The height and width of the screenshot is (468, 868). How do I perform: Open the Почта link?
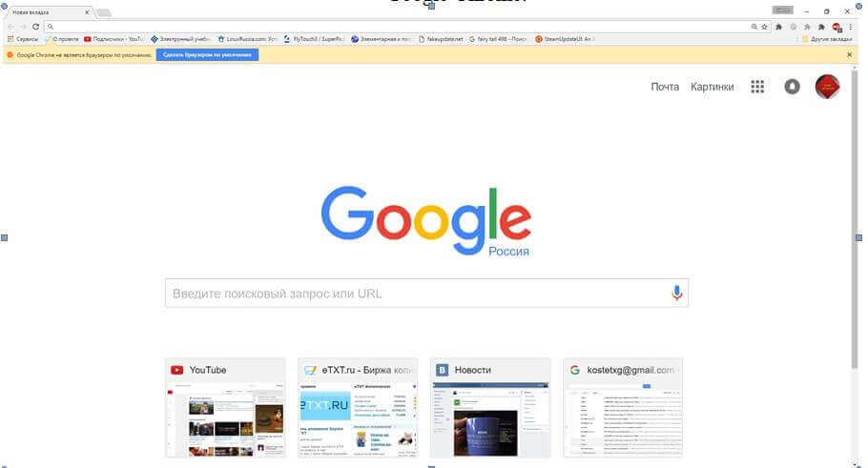[665, 87]
